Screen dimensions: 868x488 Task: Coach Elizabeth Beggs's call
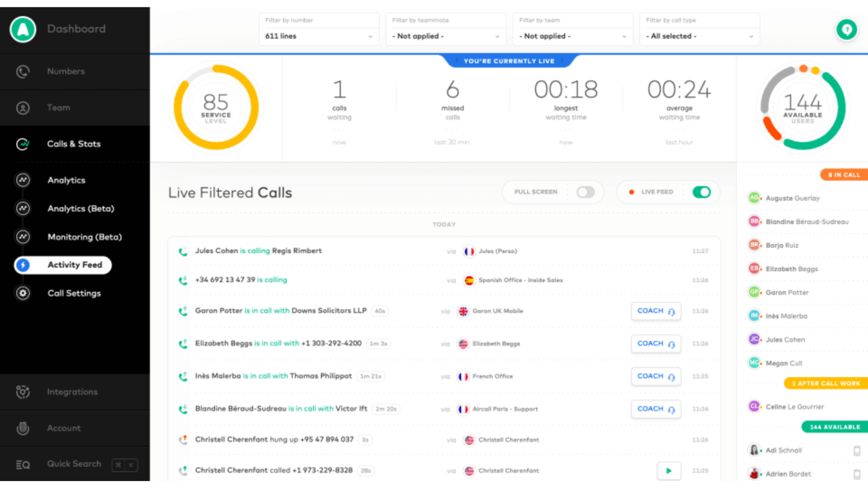656,344
